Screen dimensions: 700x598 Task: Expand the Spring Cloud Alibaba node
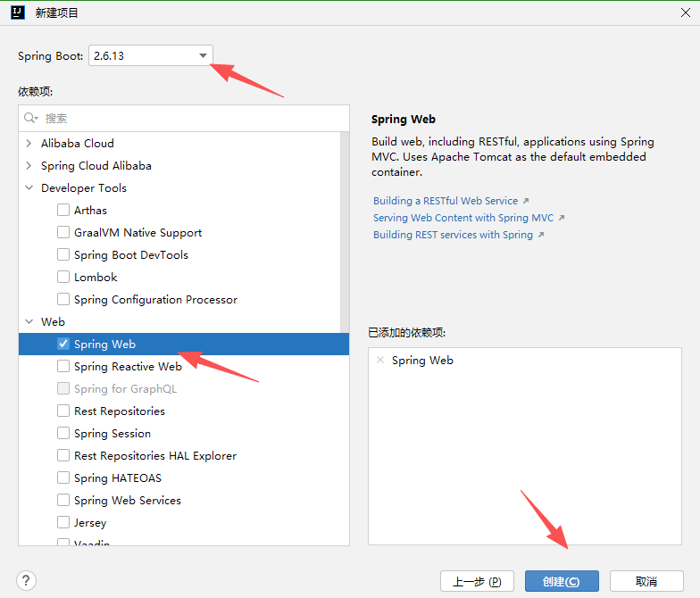(29, 165)
